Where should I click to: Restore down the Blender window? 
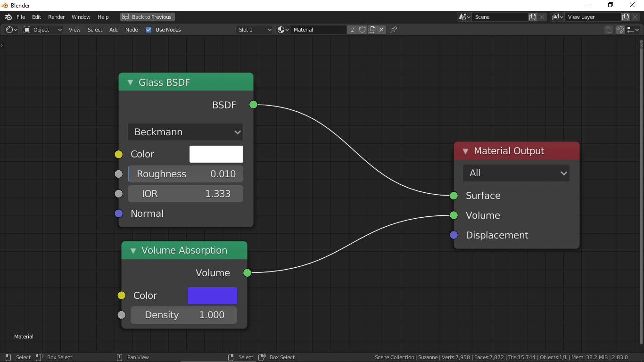pos(611,5)
